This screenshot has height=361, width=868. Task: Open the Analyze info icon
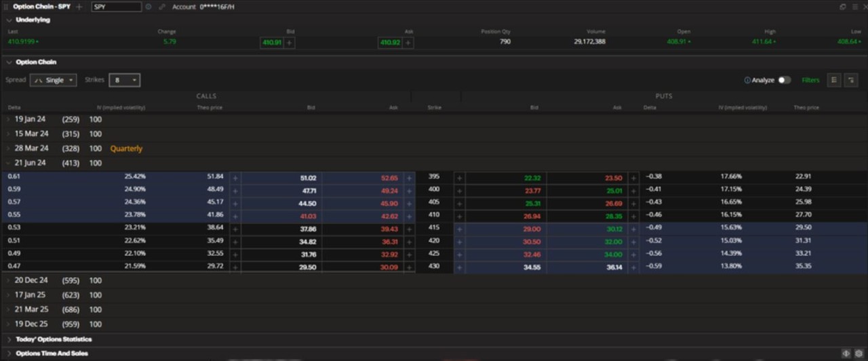[747, 80]
